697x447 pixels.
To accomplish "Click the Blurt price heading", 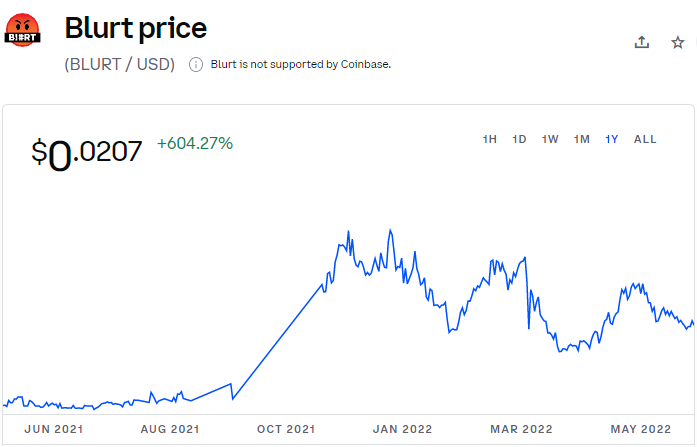I will point(135,28).
